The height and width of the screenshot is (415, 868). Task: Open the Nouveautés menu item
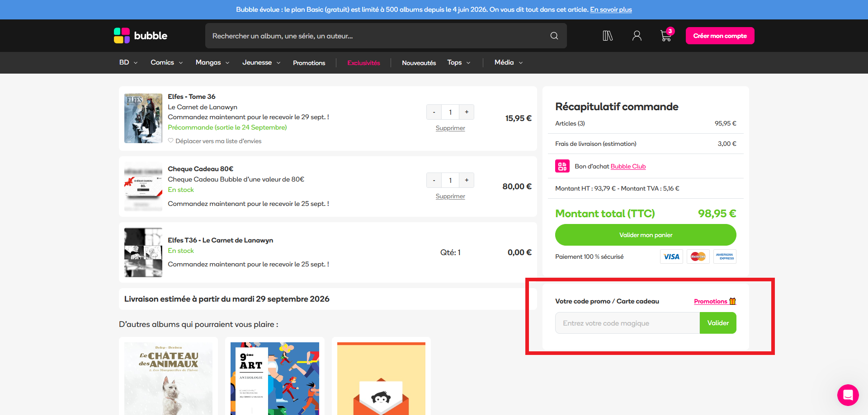pyautogui.click(x=419, y=63)
